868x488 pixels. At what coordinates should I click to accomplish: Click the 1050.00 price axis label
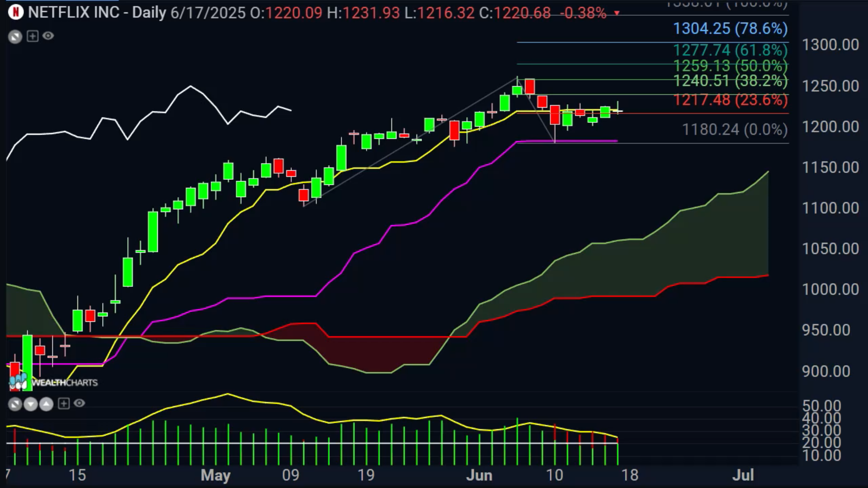click(x=830, y=249)
